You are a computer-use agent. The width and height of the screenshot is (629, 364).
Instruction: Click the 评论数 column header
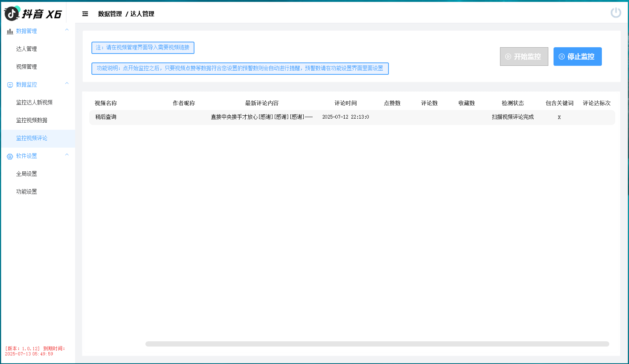click(x=429, y=103)
